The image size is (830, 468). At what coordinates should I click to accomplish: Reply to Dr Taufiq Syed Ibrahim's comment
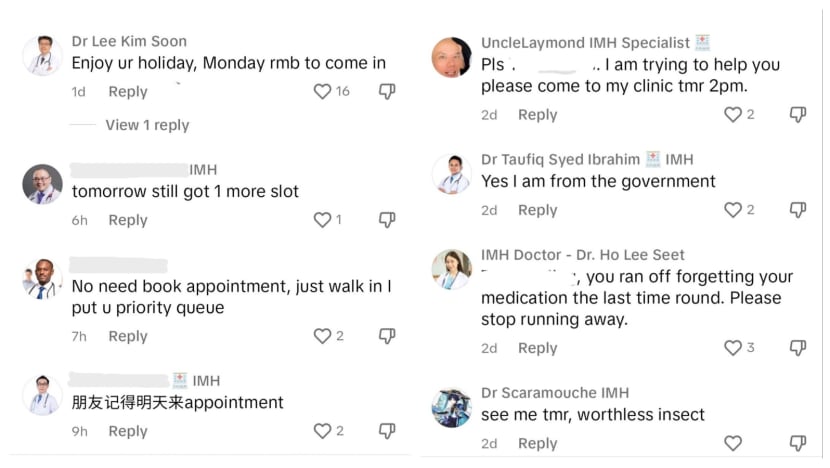point(537,210)
